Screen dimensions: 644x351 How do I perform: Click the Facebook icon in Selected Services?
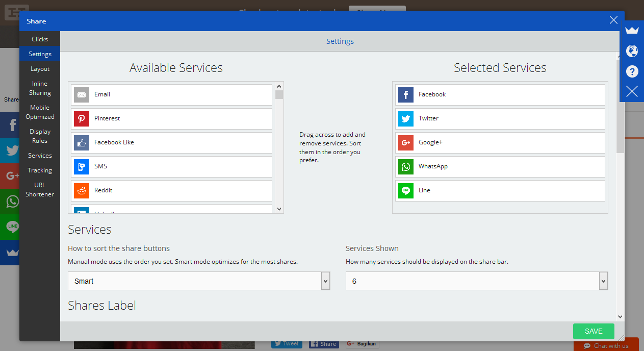click(406, 95)
